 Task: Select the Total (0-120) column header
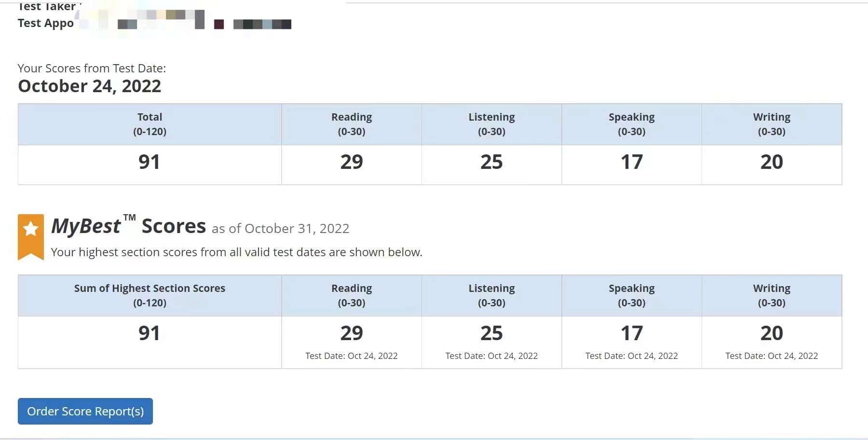pyautogui.click(x=149, y=124)
